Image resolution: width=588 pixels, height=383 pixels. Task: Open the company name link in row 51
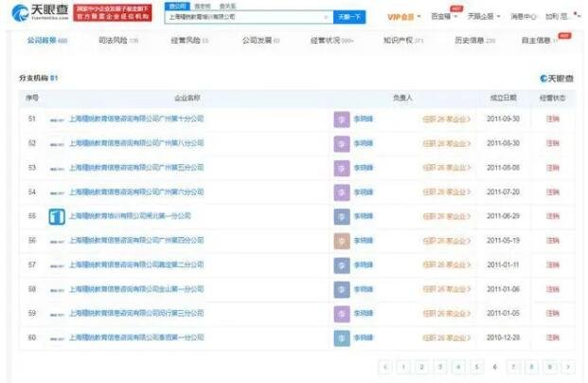[136, 119]
